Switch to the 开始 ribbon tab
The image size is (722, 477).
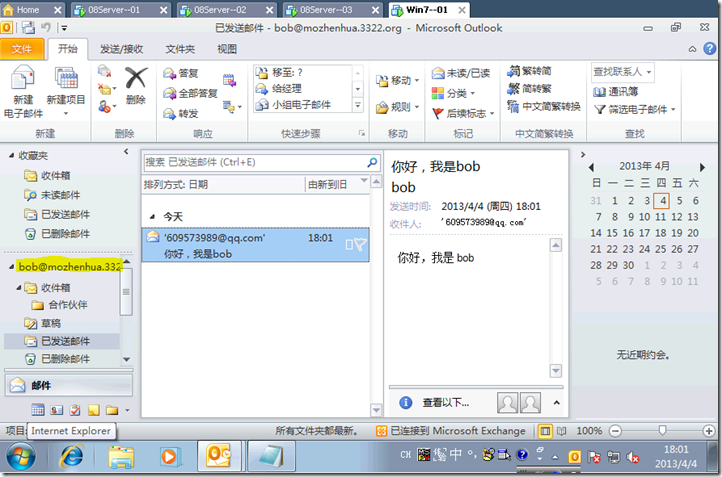[68, 49]
